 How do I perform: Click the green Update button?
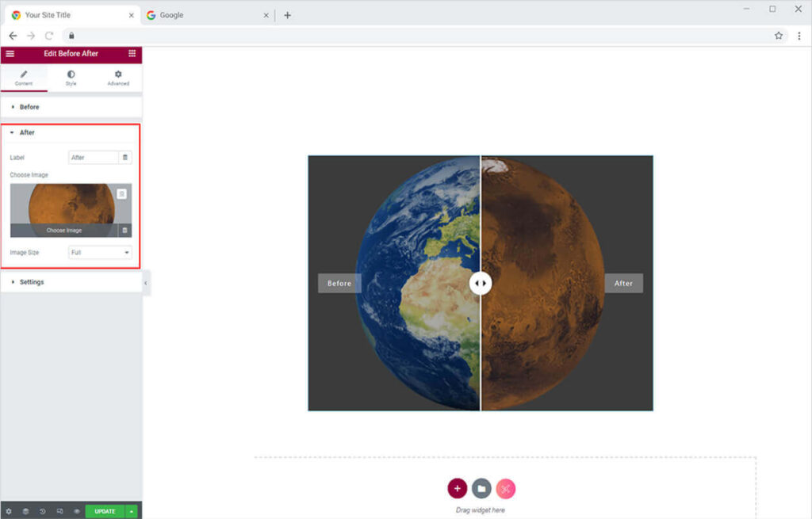pyautogui.click(x=105, y=511)
